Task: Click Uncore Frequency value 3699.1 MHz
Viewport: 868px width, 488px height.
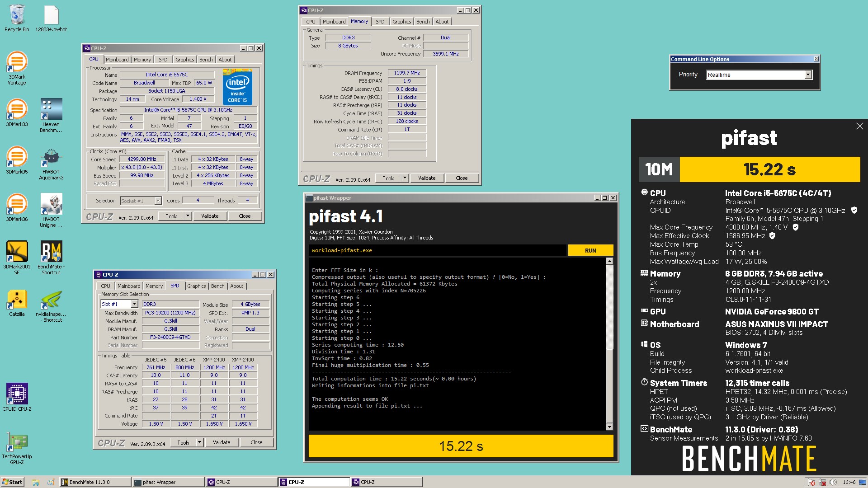Action: pyautogui.click(x=446, y=54)
